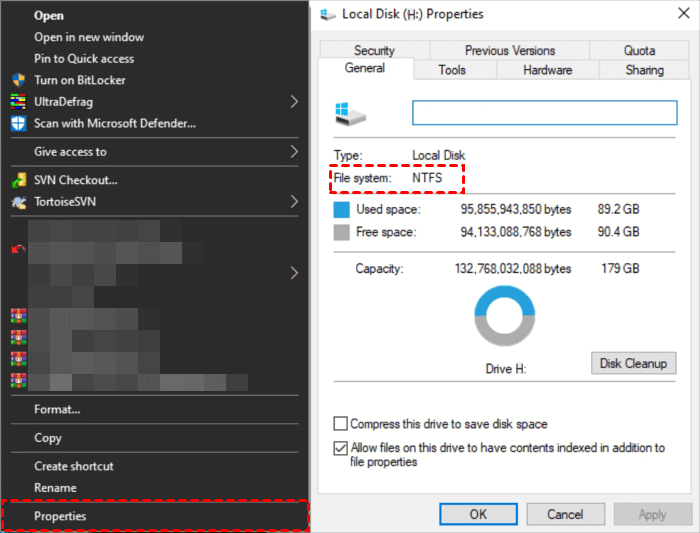700x533 pixels.
Task: Click the disk usage donut chart
Action: 504,316
